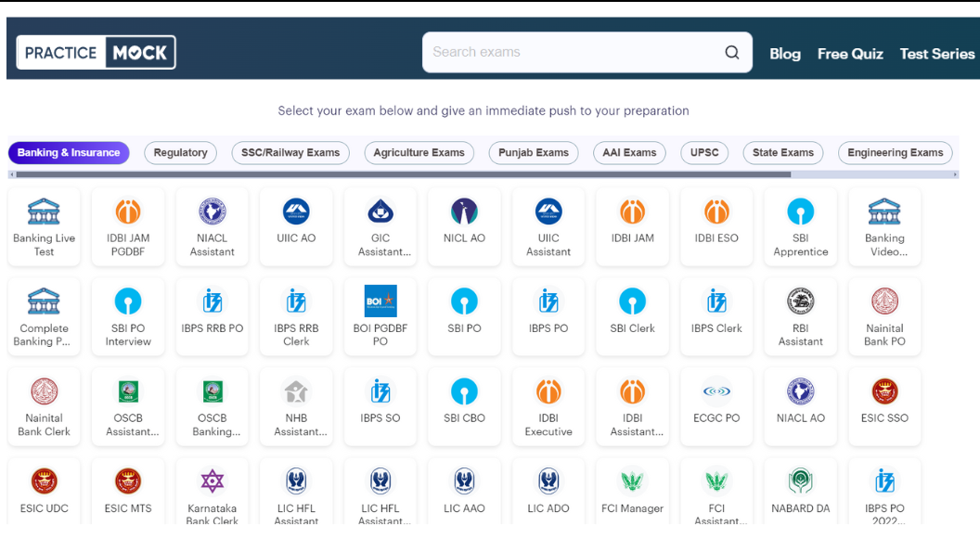The width and height of the screenshot is (980, 551).
Task: Open the Banking Live Test exam card
Action: pos(44,226)
